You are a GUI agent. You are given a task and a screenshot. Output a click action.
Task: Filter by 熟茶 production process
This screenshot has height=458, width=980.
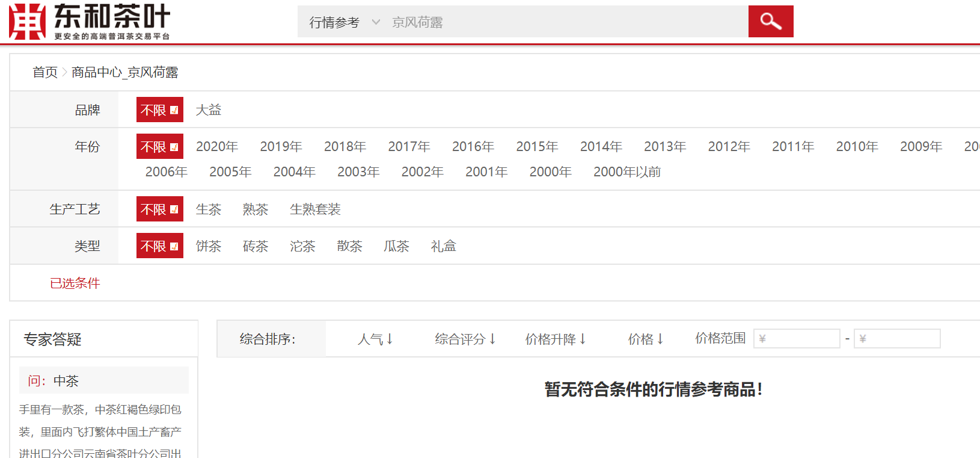click(255, 209)
